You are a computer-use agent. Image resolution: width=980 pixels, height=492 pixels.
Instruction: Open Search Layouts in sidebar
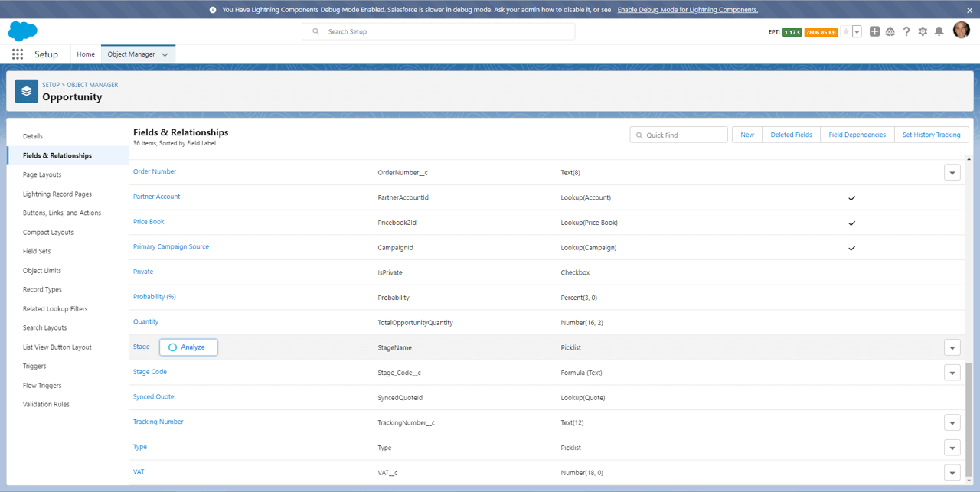tap(45, 327)
